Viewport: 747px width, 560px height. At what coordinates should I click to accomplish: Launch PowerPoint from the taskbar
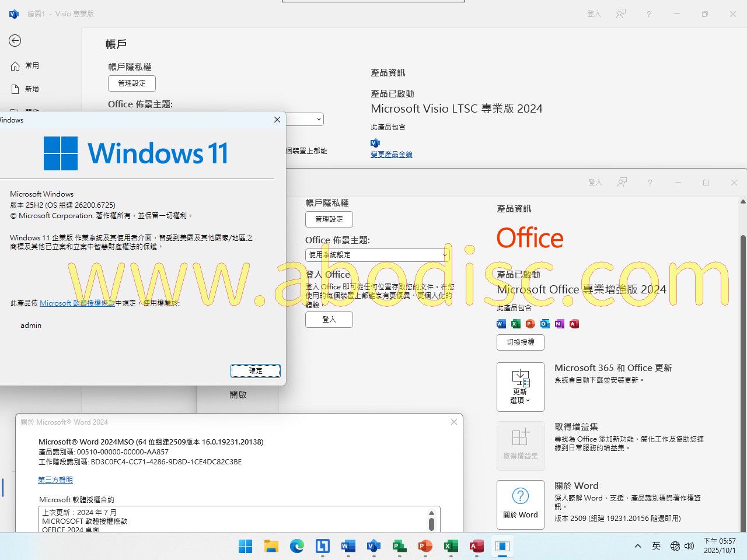pos(425,546)
